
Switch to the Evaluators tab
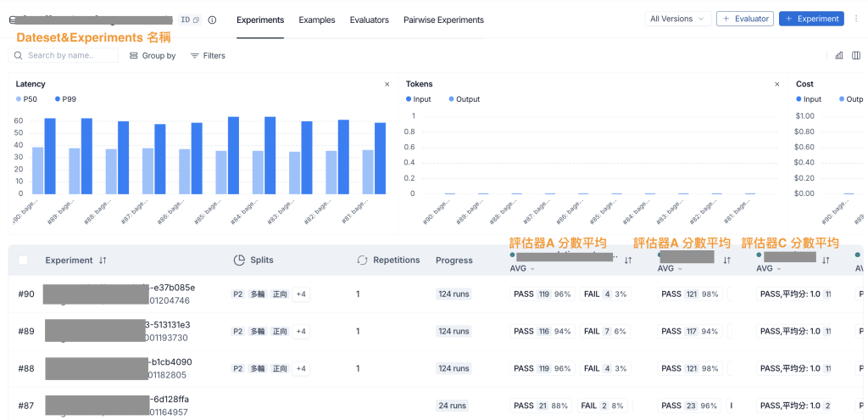(370, 20)
